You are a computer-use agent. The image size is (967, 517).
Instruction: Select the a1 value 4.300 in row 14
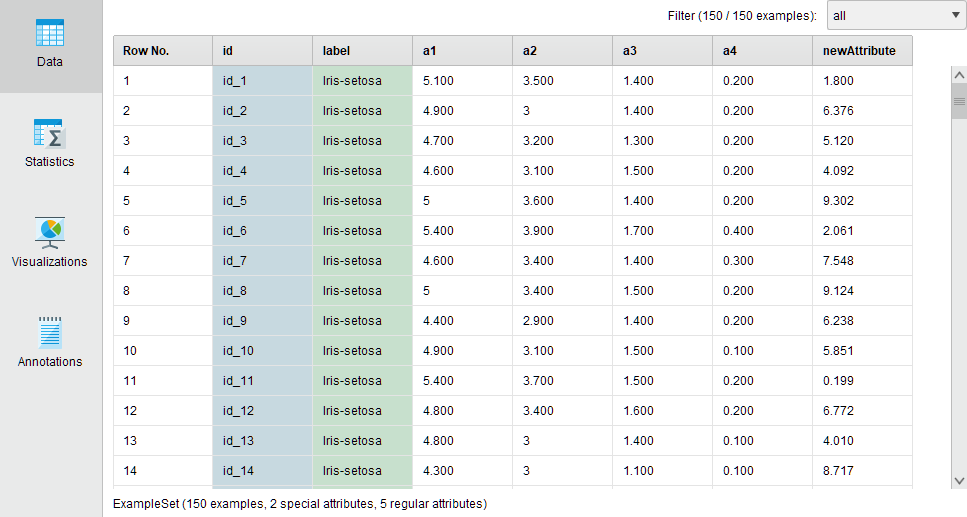(438, 471)
